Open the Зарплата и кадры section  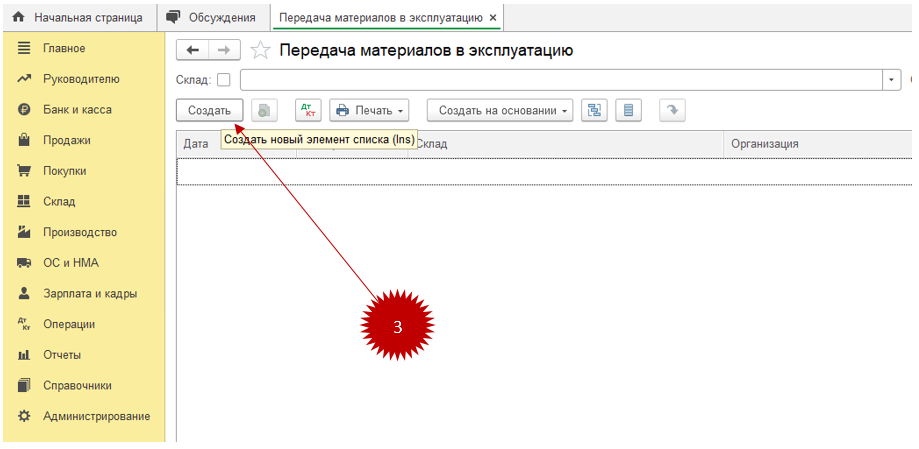coord(90,294)
